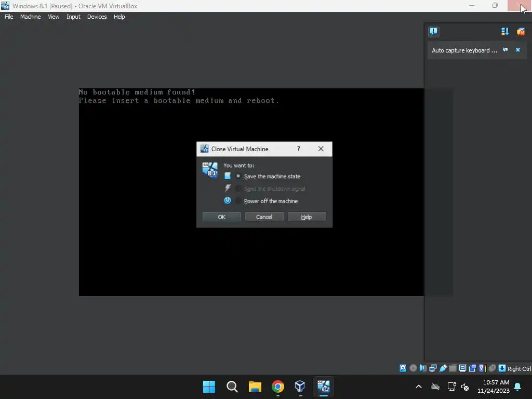Click the save-state icon beside Save option
The width and height of the screenshot is (532, 399).
pos(228,176)
